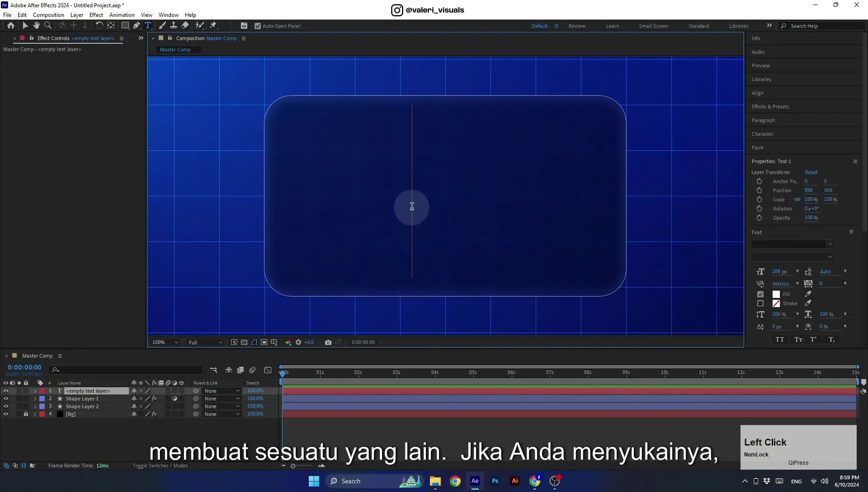Select the Clone Stamp tool
The height and width of the screenshot is (492, 868).
(173, 26)
